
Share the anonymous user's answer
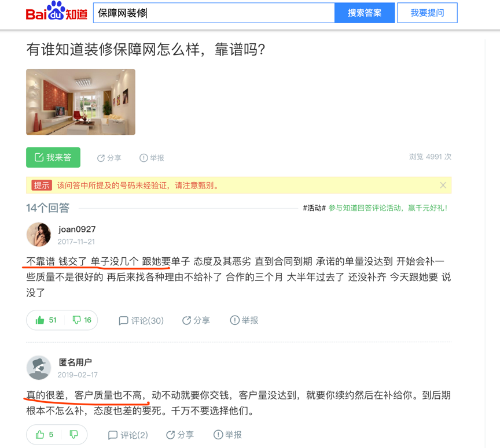pyautogui.click(x=180, y=435)
